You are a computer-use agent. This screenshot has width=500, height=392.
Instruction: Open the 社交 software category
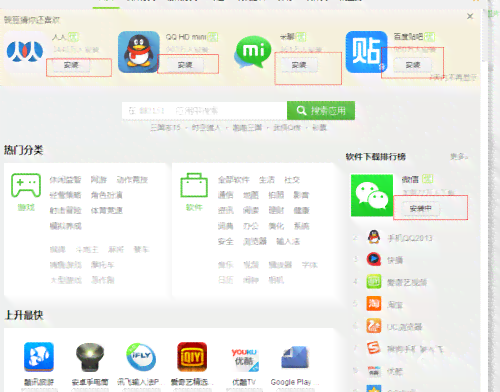[x=292, y=180]
